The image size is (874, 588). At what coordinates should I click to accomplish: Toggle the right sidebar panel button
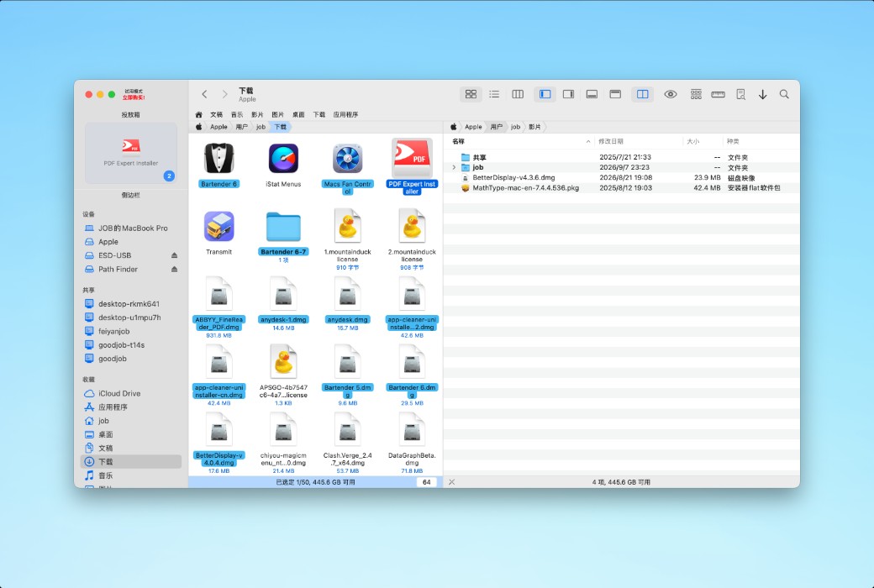click(x=569, y=94)
